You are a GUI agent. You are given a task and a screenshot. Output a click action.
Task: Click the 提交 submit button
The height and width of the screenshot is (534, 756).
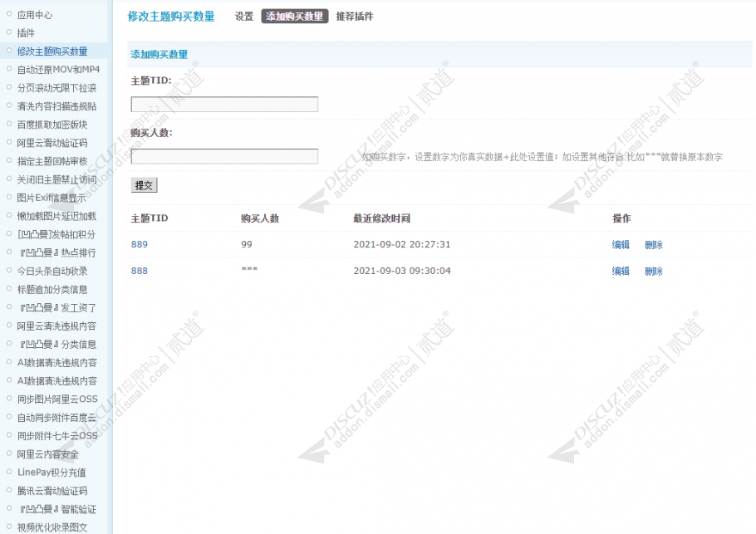click(145, 185)
